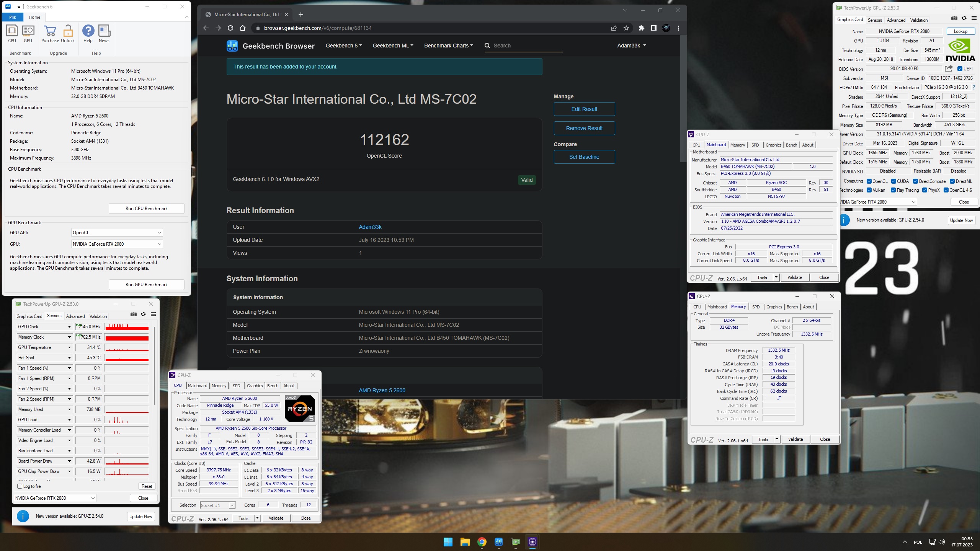Open the GPU benchmark icon in Geekbench ribbon
This screenshot has height=551, width=980.
(x=28, y=34)
